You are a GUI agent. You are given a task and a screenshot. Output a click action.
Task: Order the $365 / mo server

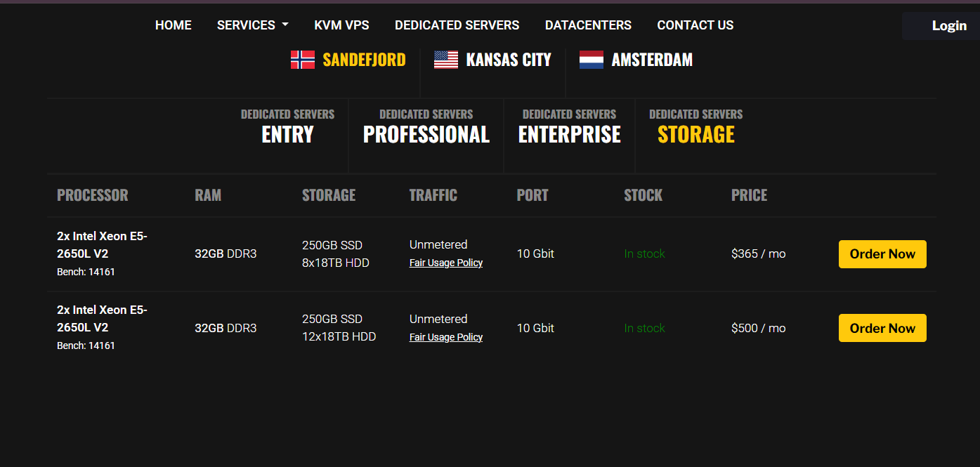[x=882, y=254]
